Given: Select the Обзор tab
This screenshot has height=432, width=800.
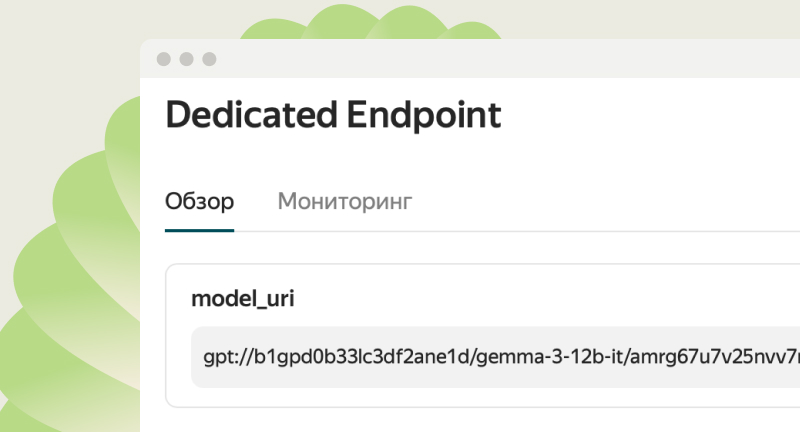Looking at the screenshot, I should tap(199, 201).
